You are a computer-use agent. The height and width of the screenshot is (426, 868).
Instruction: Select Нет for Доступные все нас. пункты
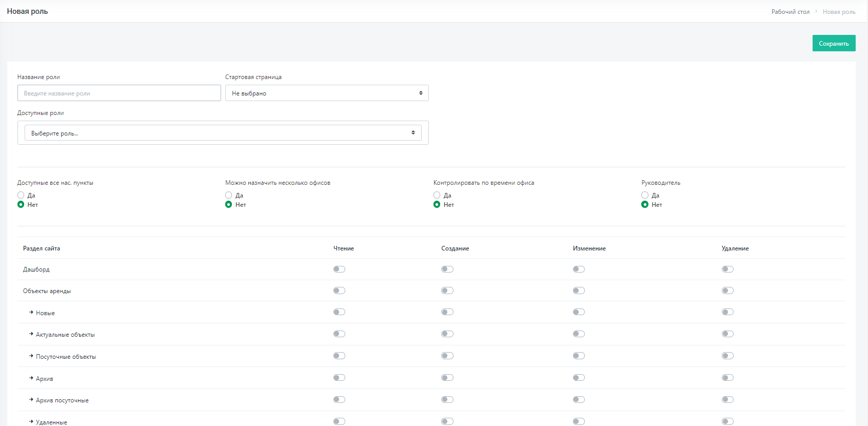[x=21, y=204]
